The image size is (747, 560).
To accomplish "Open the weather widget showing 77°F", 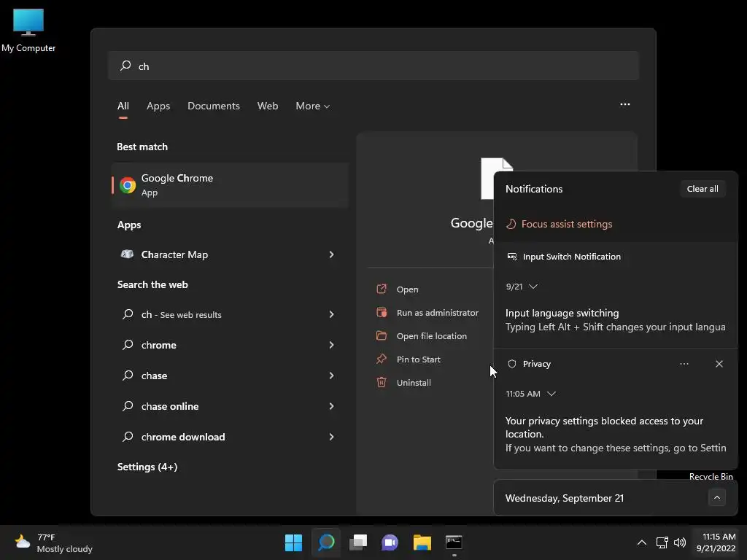I will coord(53,542).
